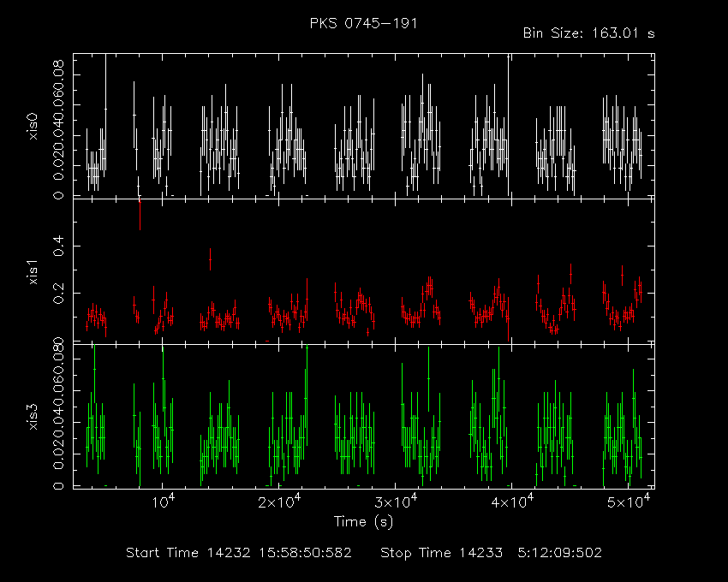This screenshot has height=582, width=728.
Task: Click the 0.4 tick on xis1 axis
Action: pyautogui.click(x=58, y=246)
